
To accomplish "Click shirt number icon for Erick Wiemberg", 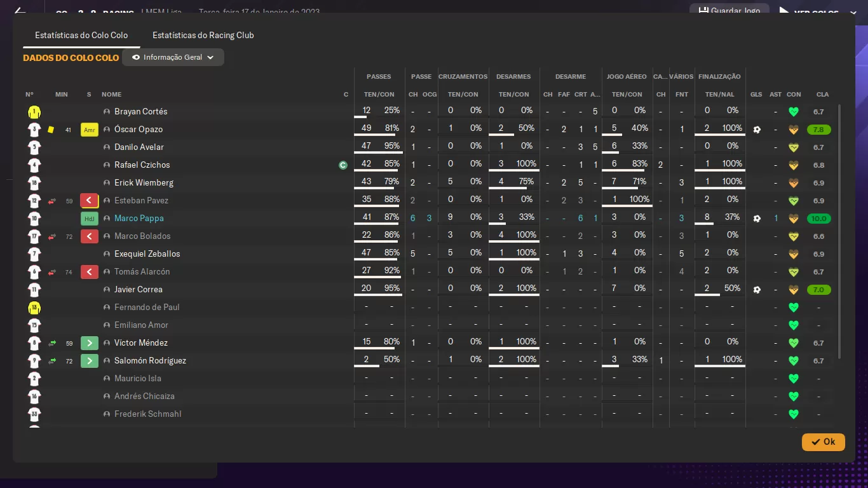I will [34, 183].
